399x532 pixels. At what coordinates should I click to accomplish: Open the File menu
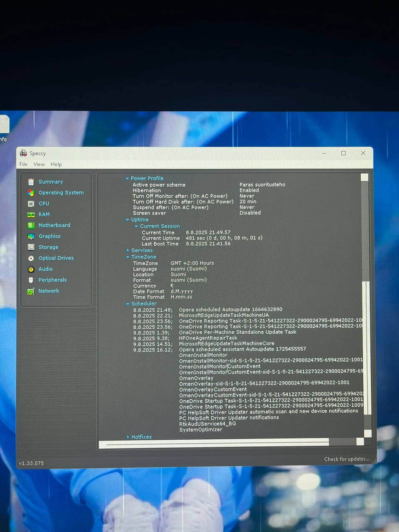pyautogui.click(x=23, y=164)
